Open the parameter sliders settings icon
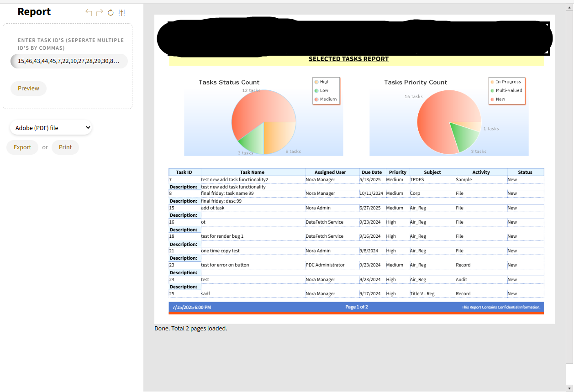This screenshot has height=392, width=574. coord(121,12)
